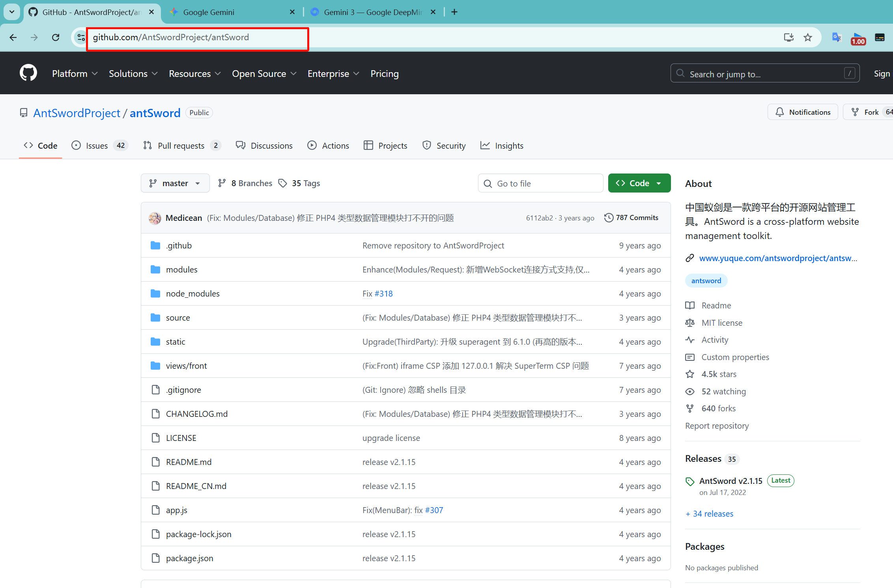
Task: Click the tab search chevron in browser
Action: click(x=12, y=12)
